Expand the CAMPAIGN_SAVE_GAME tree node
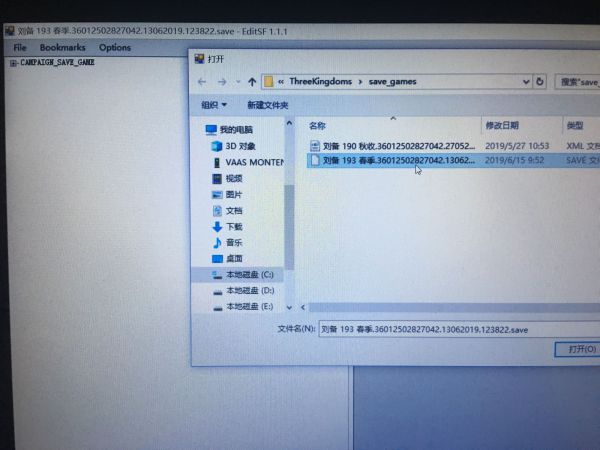The width and height of the screenshot is (600, 450). point(13,63)
